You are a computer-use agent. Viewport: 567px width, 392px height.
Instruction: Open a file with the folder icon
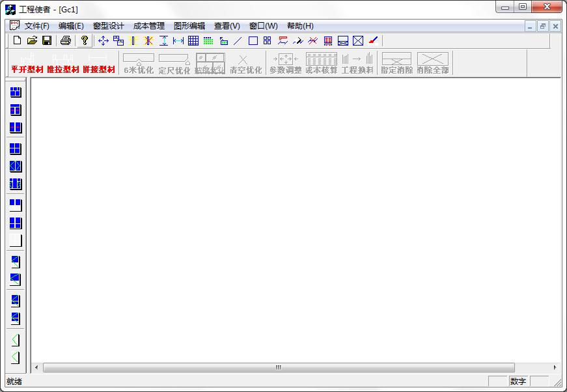32,40
